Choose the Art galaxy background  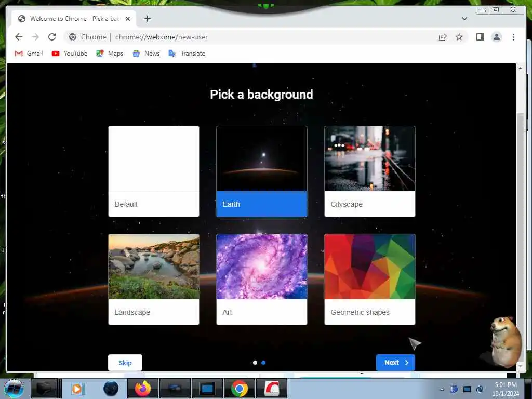(262, 279)
